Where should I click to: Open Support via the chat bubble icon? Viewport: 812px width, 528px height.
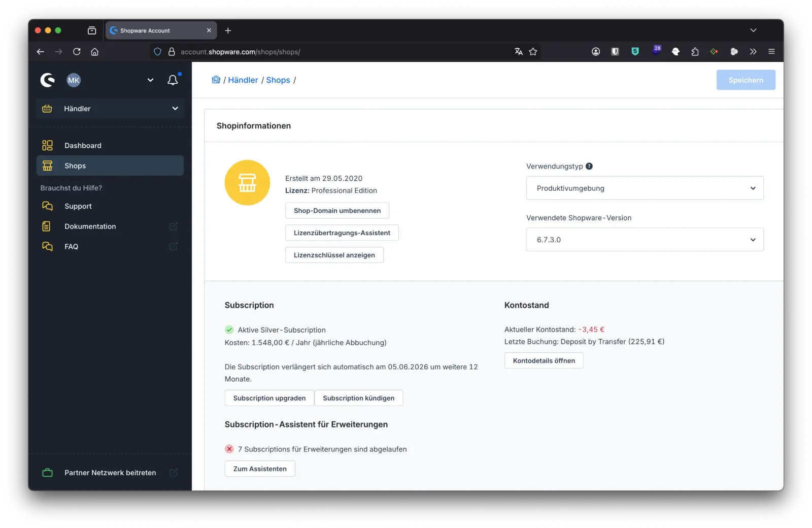click(47, 206)
